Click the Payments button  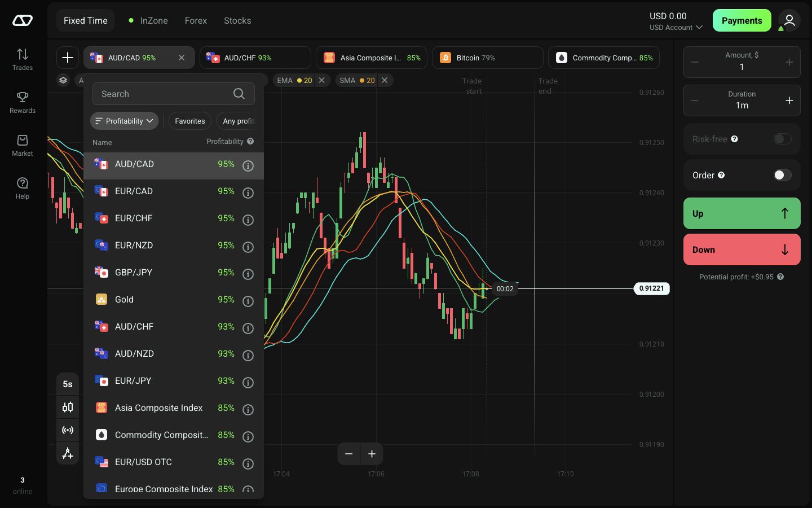[x=742, y=20]
